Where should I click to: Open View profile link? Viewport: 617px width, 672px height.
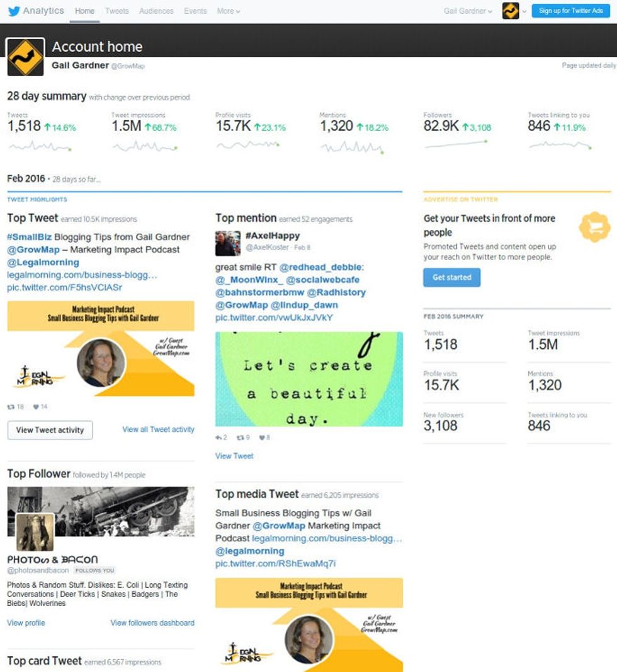(26, 623)
